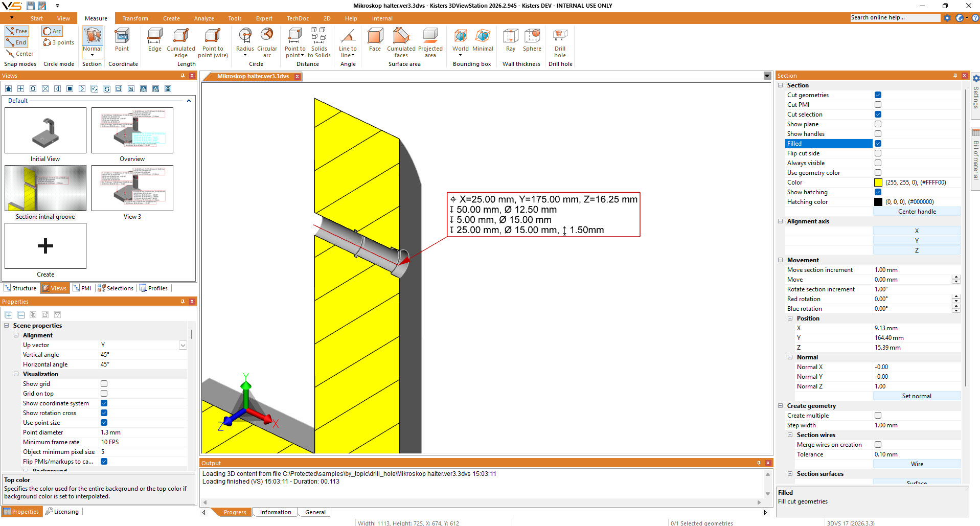The width and height of the screenshot is (980, 526).
Task: Click the Point coordinate tool
Action: pyautogui.click(x=122, y=40)
